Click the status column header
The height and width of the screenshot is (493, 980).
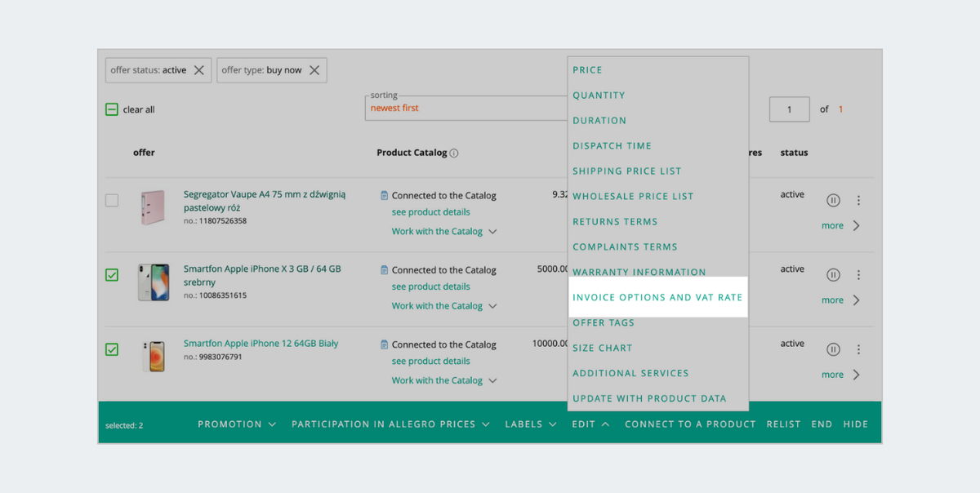(794, 153)
